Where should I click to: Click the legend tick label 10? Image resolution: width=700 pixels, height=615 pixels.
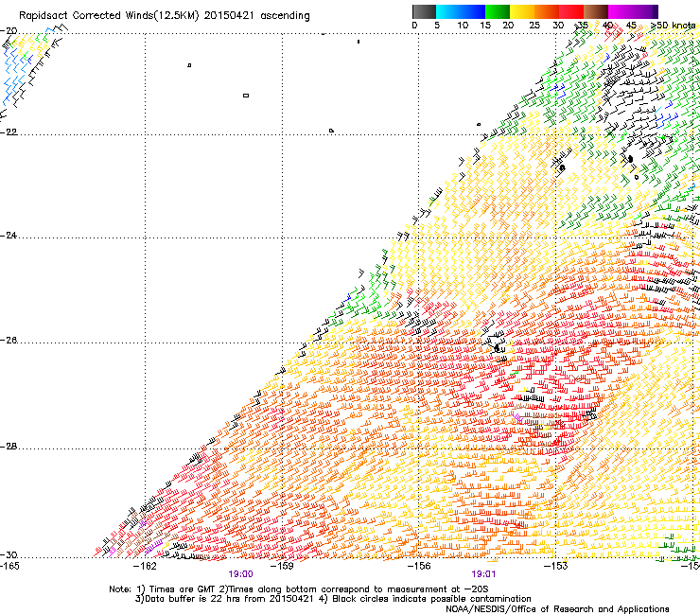(x=463, y=26)
